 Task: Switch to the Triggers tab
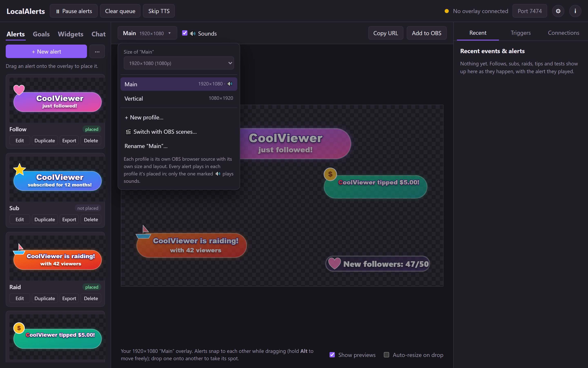pos(521,33)
